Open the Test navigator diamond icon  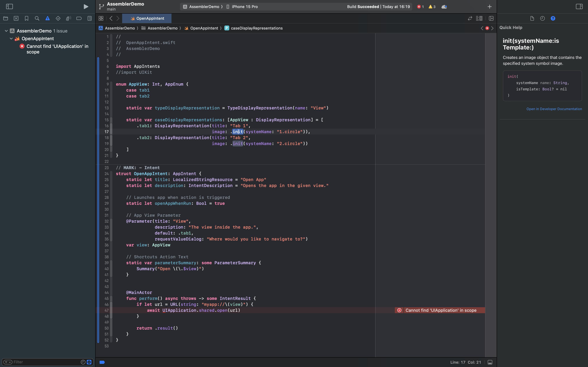(x=58, y=19)
